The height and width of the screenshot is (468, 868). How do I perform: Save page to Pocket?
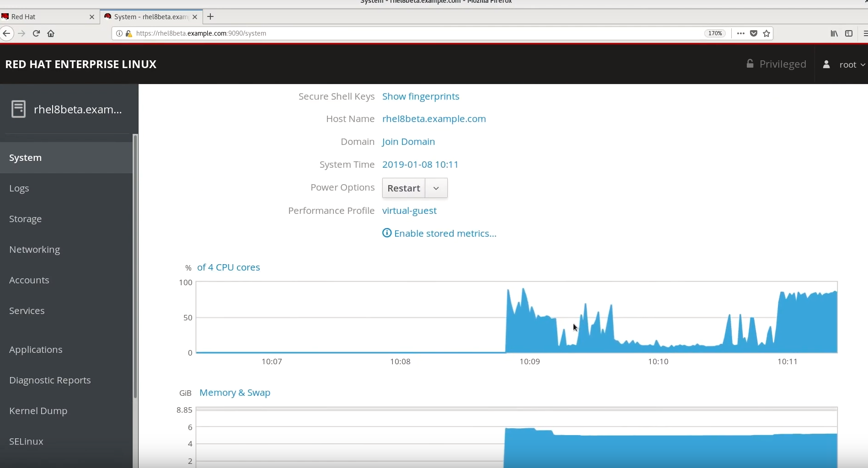pyautogui.click(x=754, y=33)
